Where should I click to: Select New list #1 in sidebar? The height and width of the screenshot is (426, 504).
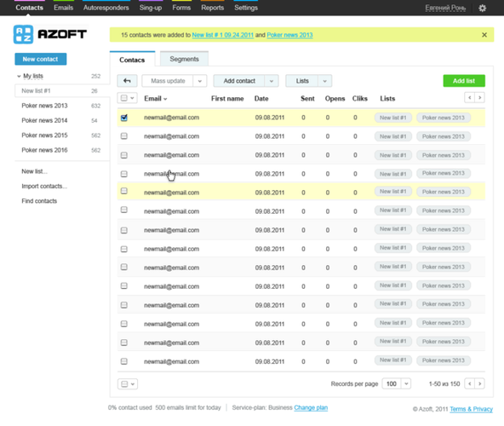(62, 90)
